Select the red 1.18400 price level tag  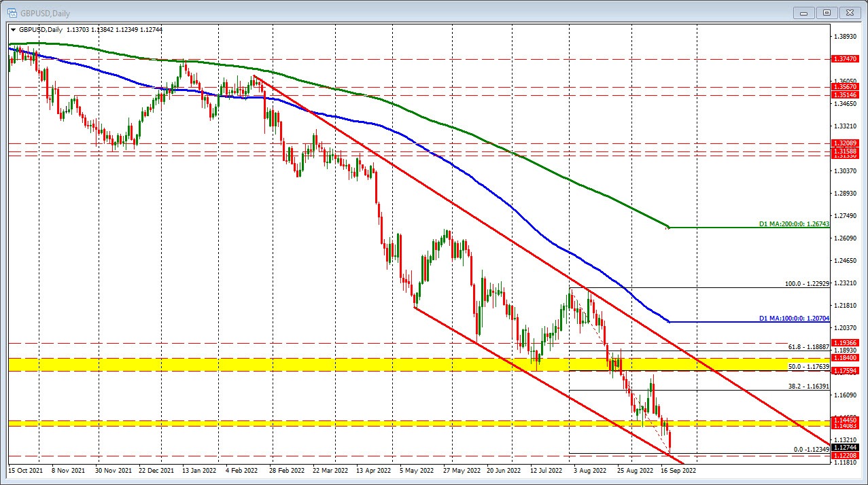(846, 358)
